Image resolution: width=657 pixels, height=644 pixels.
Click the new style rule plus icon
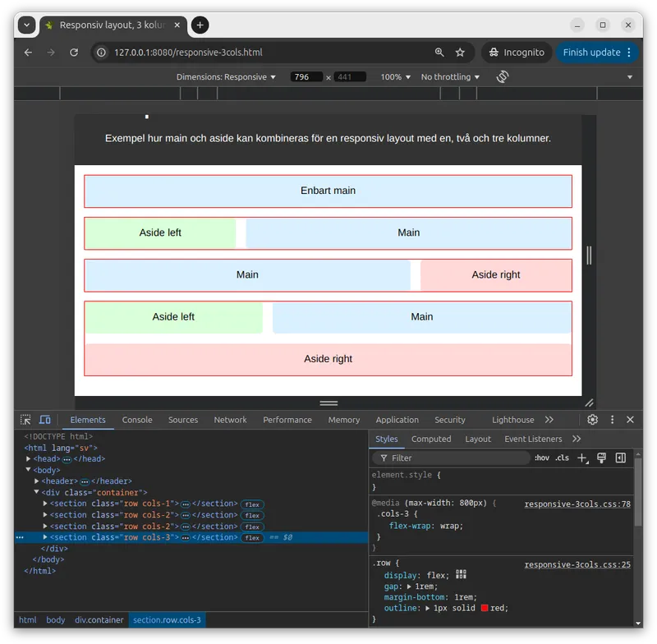[582, 458]
